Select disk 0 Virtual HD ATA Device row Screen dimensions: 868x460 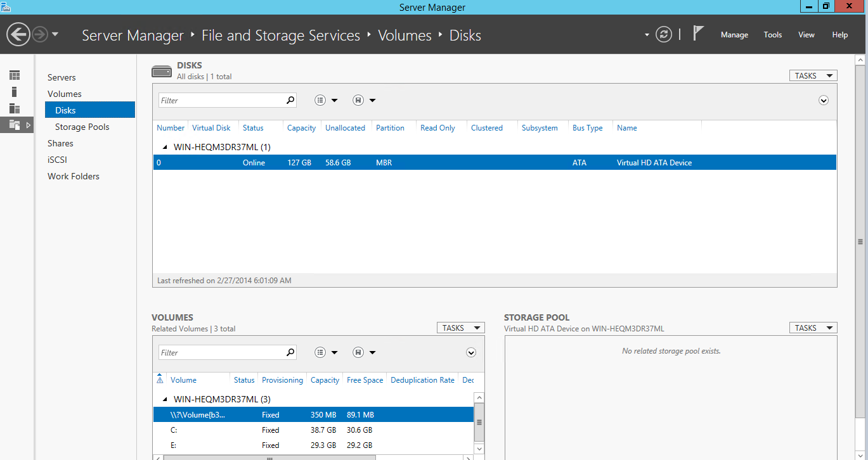495,163
